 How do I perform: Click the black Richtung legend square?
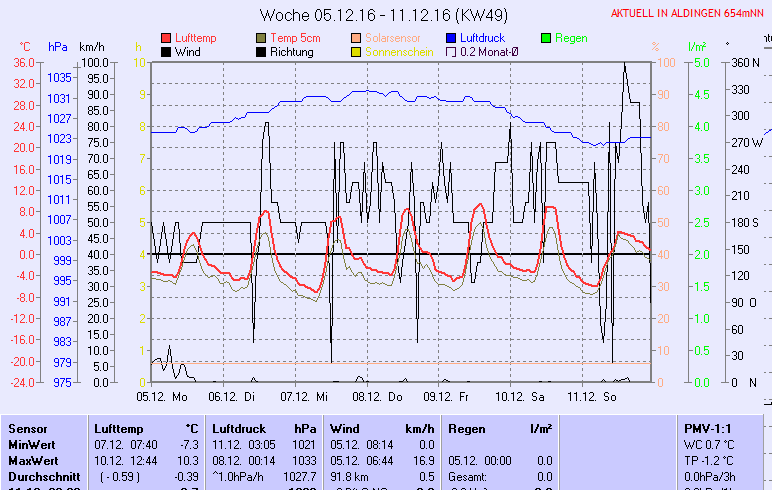tap(261, 52)
